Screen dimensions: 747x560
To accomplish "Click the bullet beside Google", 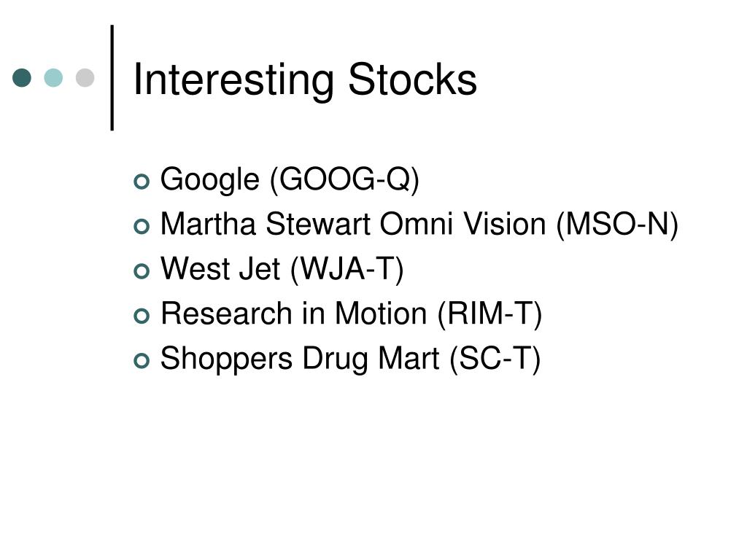I will (x=142, y=182).
